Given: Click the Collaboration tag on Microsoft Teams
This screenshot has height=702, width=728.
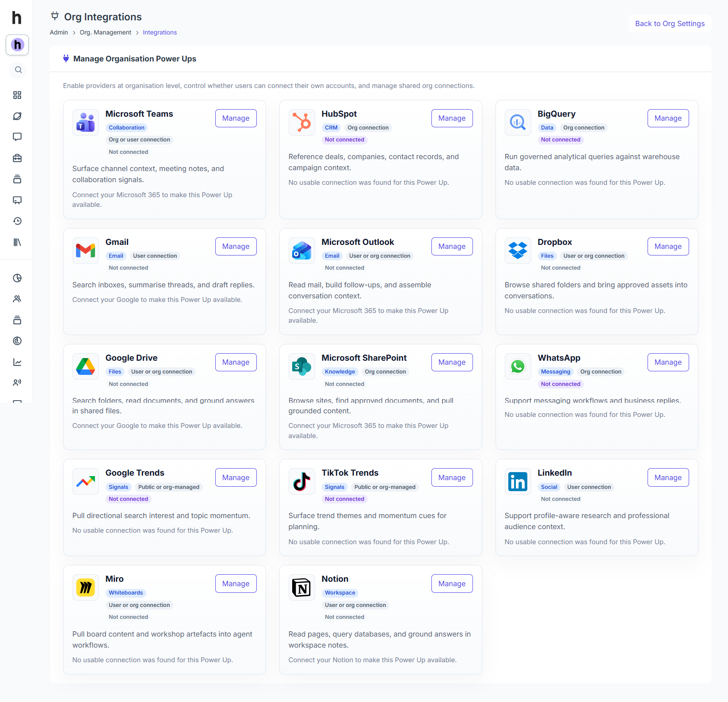Looking at the screenshot, I should [x=126, y=128].
